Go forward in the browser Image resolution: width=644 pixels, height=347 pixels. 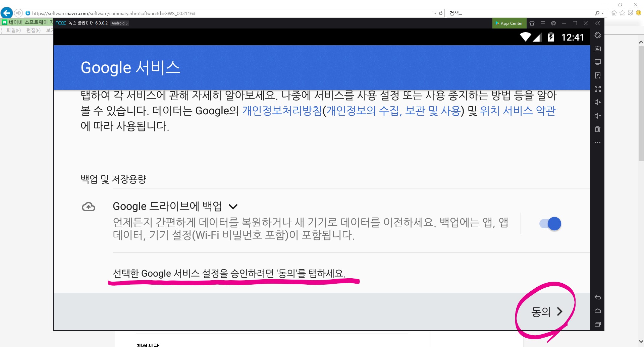(x=18, y=13)
